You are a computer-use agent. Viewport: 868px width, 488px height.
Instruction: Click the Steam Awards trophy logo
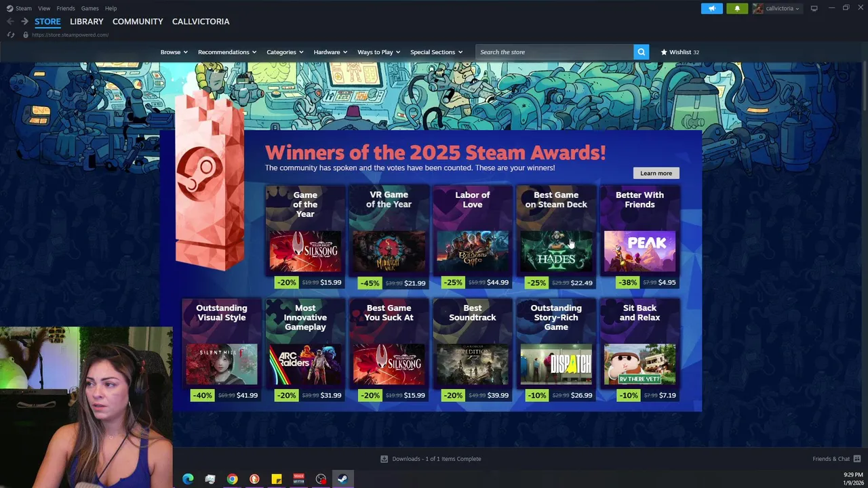click(210, 180)
